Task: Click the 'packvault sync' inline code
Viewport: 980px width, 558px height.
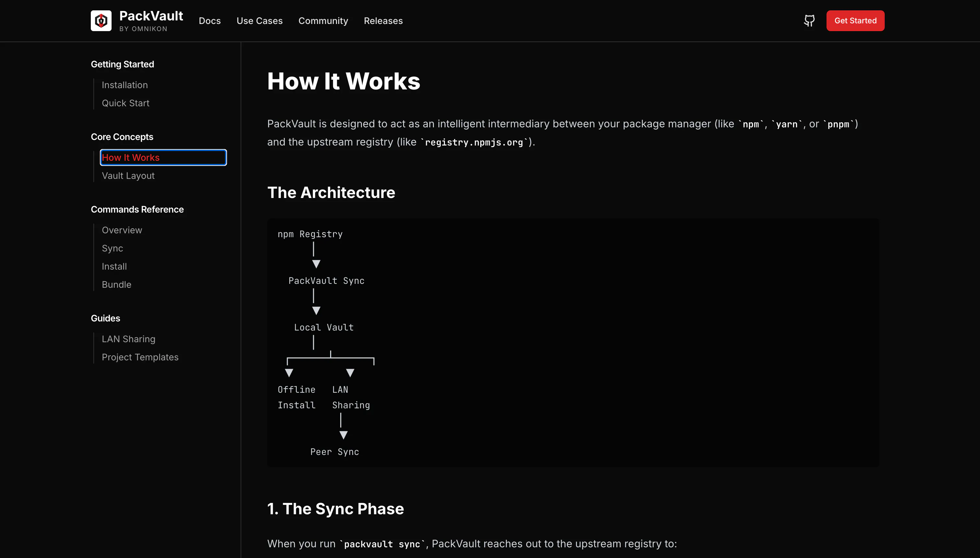Action: coord(382,544)
